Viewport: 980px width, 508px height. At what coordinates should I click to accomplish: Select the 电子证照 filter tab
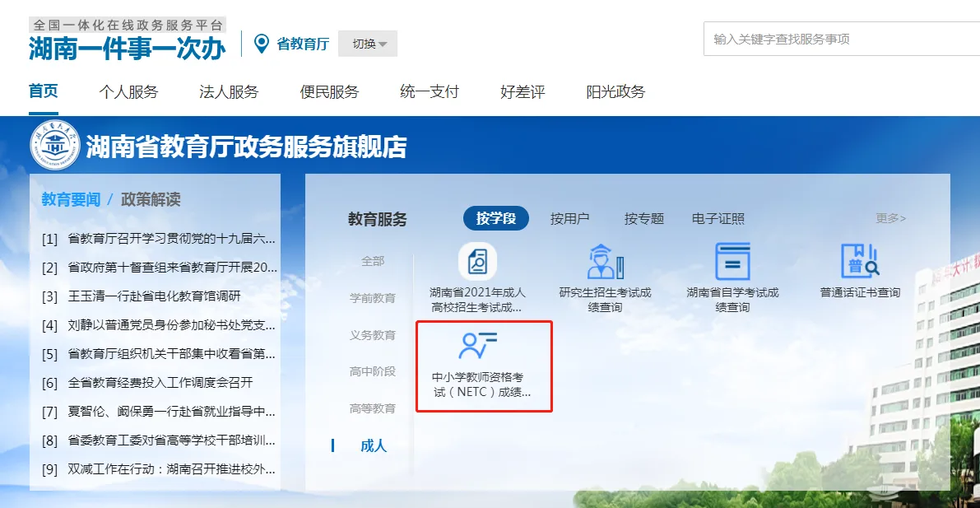(718, 218)
